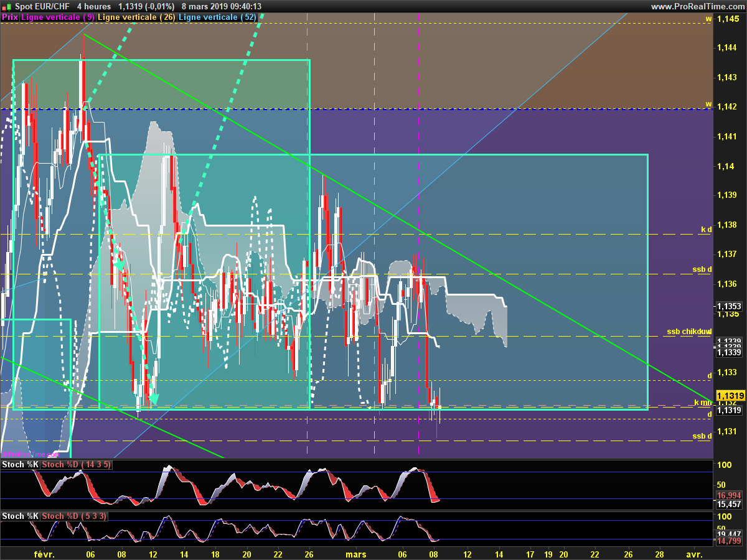The height and width of the screenshot is (560, 747).
Task: Click the candlestick icon beside Spot EUR/CHF
Action: coord(7,6)
